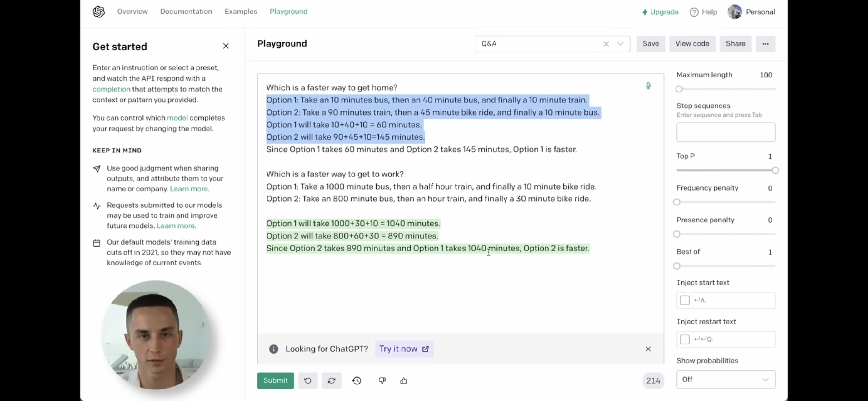Click the Try it now ChatGPT link
Image resolution: width=868 pixels, height=401 pixels.
(404, 349)
